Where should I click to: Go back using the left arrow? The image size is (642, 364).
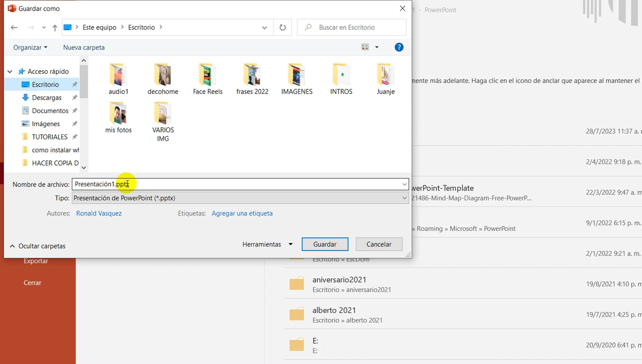14,27
